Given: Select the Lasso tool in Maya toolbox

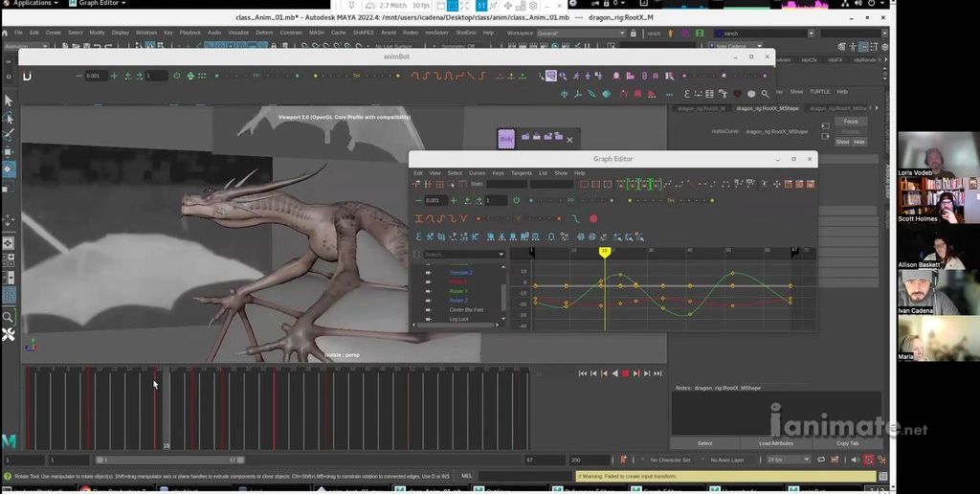Looking at the screenshot, I should point(8,118).
